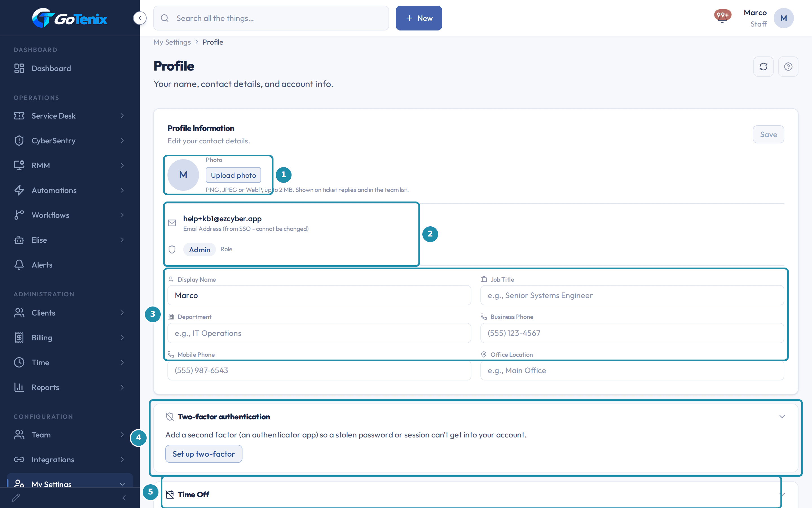Click the Automations lightning icon

pyautogui.click(x=19, y=190)
